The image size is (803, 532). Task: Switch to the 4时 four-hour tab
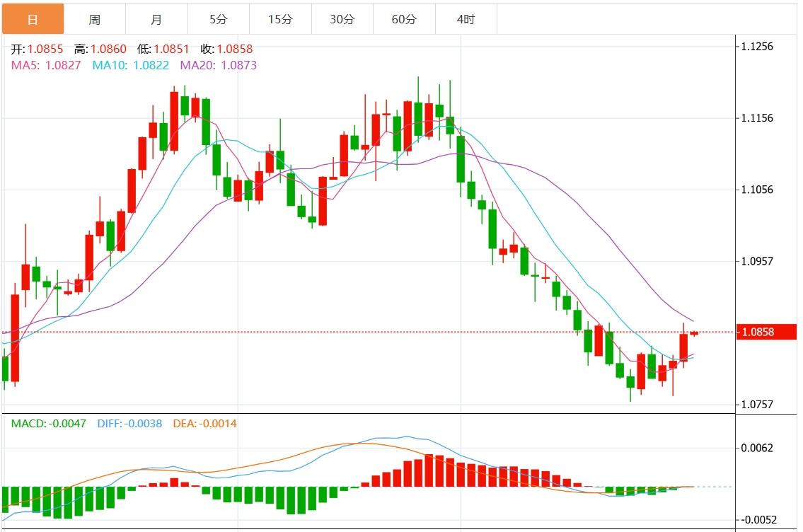pos(466,19)
